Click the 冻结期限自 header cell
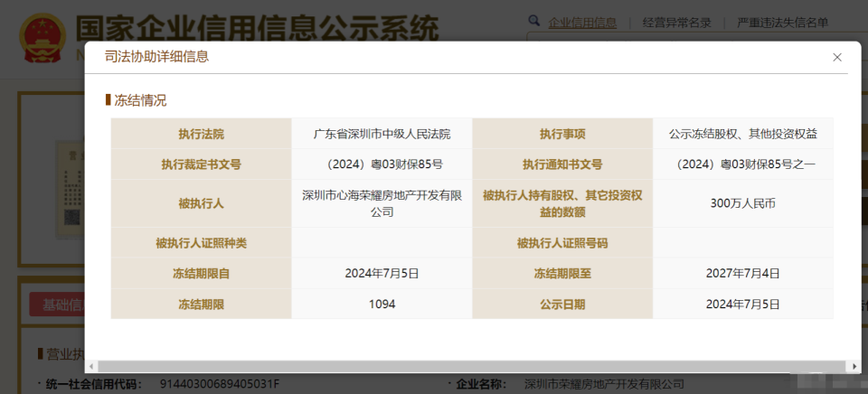 (202, 273)
